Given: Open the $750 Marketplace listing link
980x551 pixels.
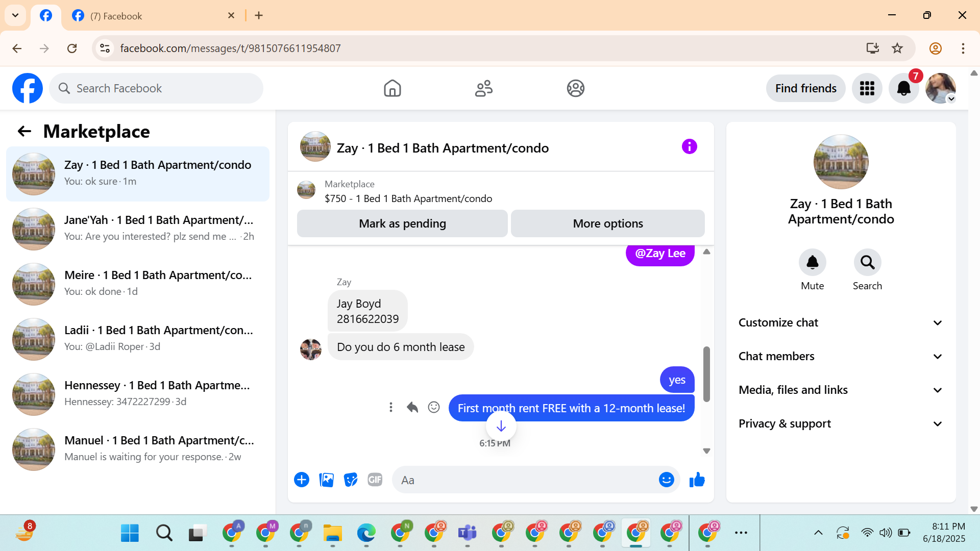Looking at the screenshot, I should pos(408,198).
